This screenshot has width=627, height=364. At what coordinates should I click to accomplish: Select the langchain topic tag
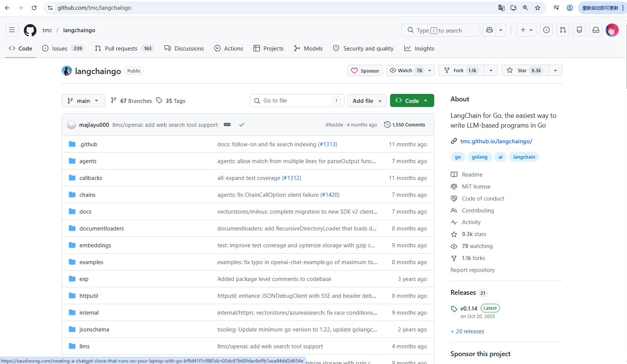[x=524, y=157]
